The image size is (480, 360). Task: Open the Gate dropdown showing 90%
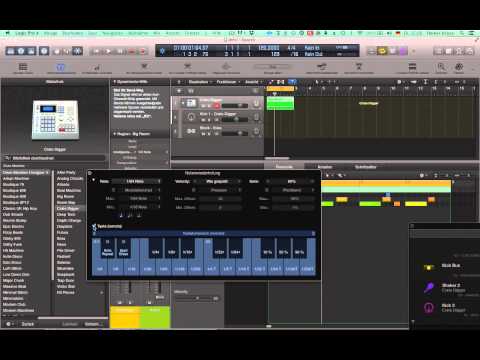[291, 181]
